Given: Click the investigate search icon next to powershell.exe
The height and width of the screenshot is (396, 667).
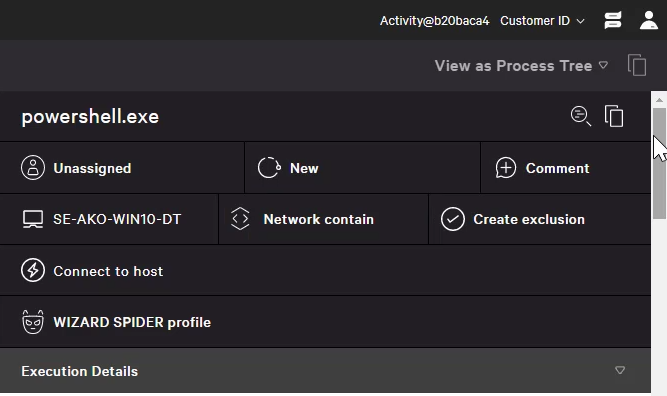Looking at the screenshot, I should 581,116.
